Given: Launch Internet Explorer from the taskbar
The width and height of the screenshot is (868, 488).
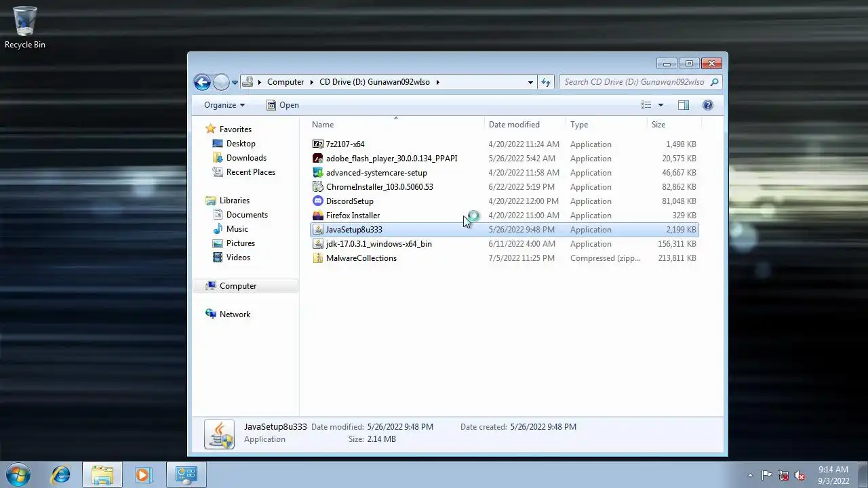Looking at the screenshot, I should [x=61, y=474].
